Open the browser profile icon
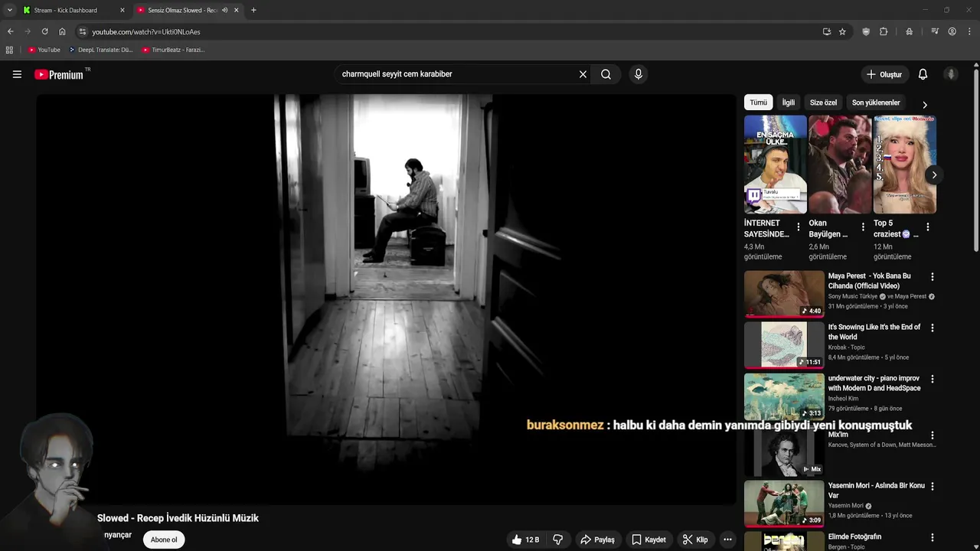 point(952,31)
